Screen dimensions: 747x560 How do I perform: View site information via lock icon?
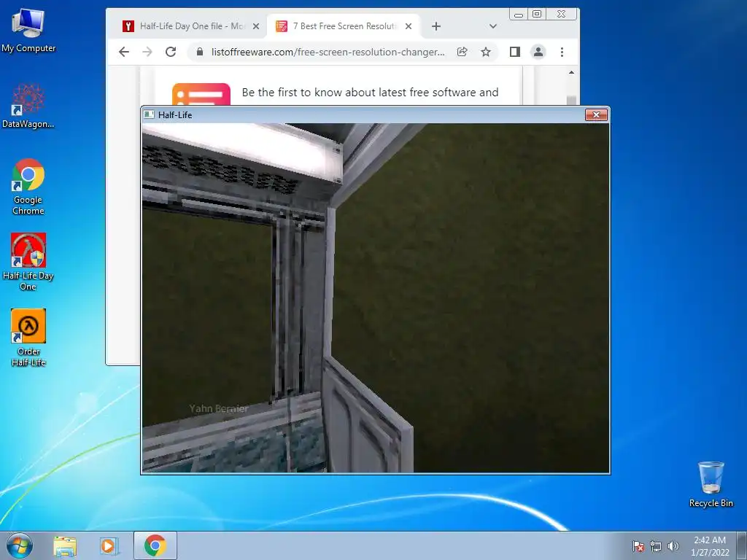click(200, 52)
